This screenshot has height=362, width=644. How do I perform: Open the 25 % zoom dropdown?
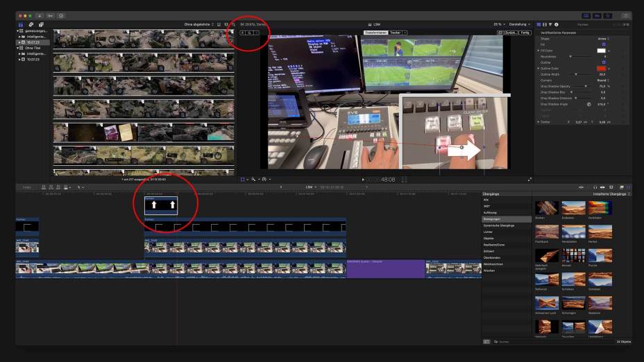click(499, 25)
